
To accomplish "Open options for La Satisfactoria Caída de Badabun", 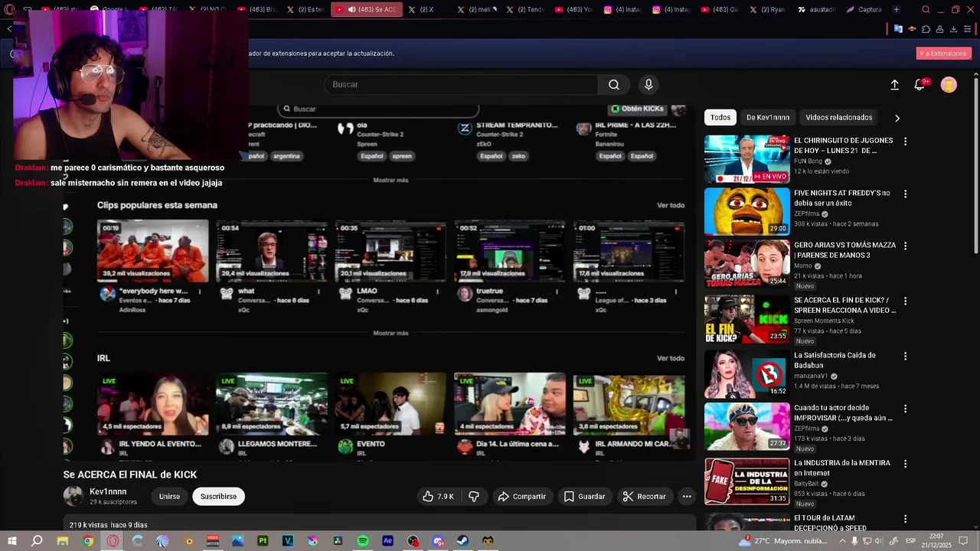I will tap(905, 357).
